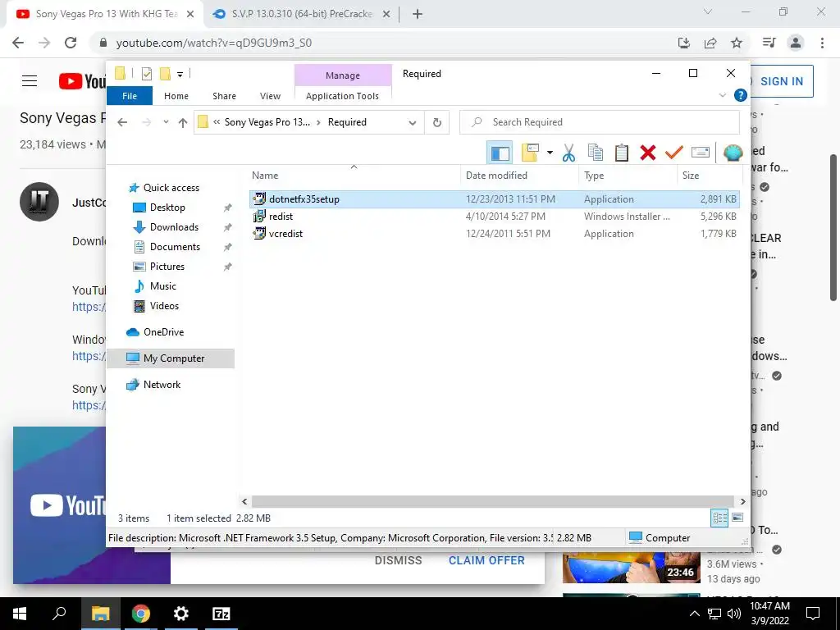
Task: Click the Manage contextual tab
Action: (x=343, y=75)
